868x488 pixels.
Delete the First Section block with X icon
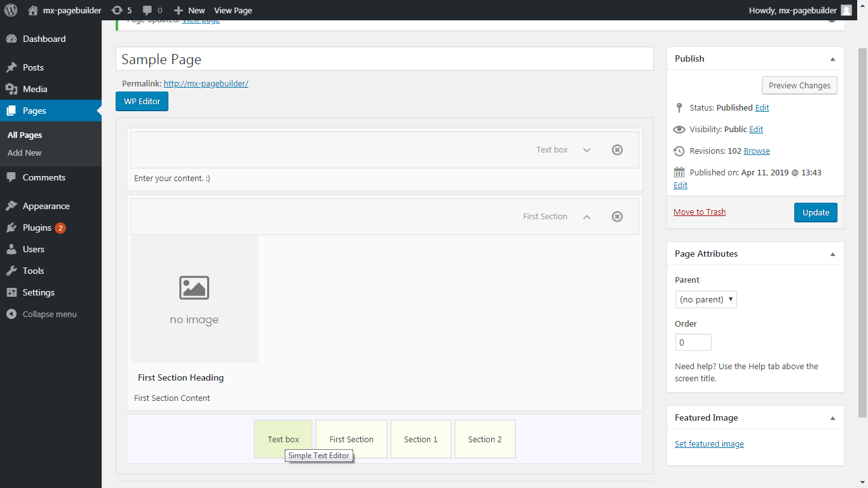617,217
